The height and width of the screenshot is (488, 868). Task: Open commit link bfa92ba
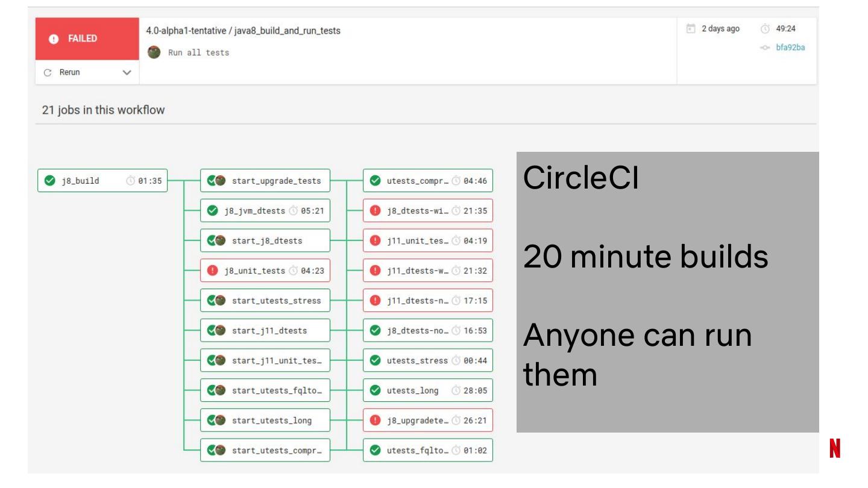(790, 48)
